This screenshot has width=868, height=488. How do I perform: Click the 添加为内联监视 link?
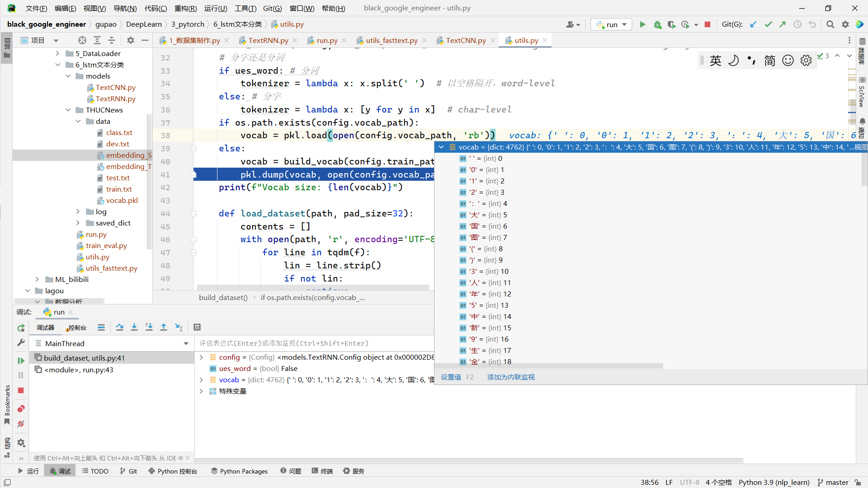coord(511,377)
